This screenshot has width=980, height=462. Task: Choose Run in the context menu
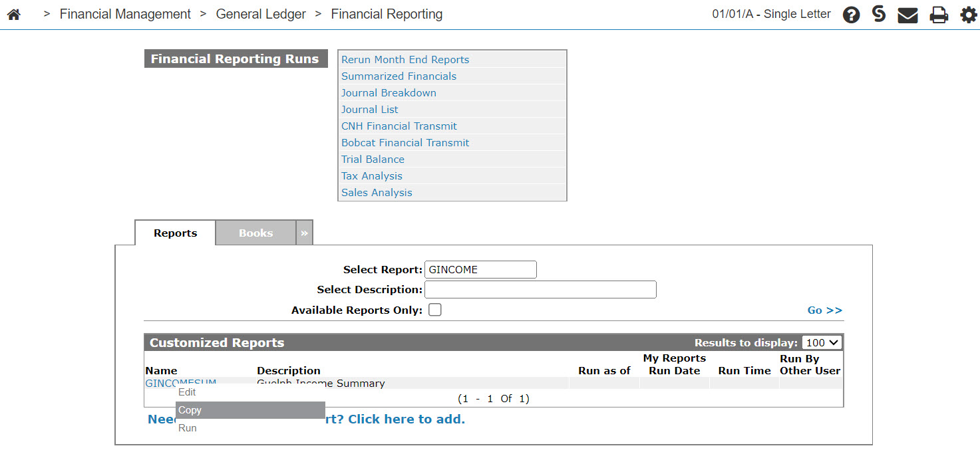pyautogui.click(x=188, y=428)
